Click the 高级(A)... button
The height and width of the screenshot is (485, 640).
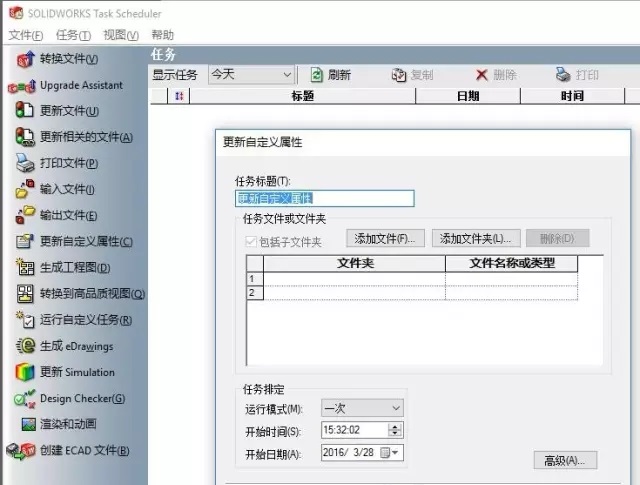565,461
